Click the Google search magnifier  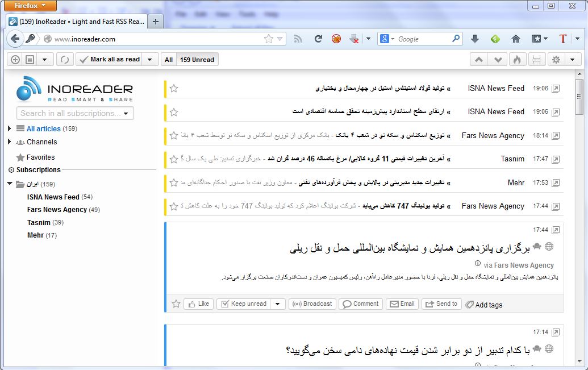456,39
